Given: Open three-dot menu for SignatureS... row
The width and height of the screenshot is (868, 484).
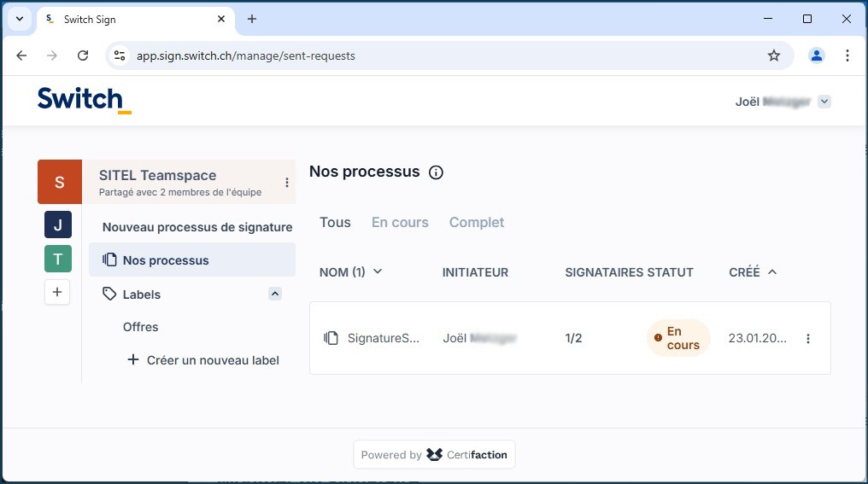Looking at the screenshot, I should tap(808, 339).
